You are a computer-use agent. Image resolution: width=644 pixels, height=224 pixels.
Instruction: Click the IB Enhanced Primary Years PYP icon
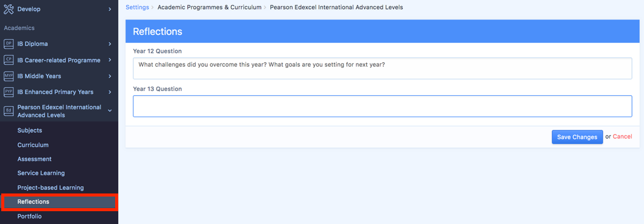tap(9, 92)
